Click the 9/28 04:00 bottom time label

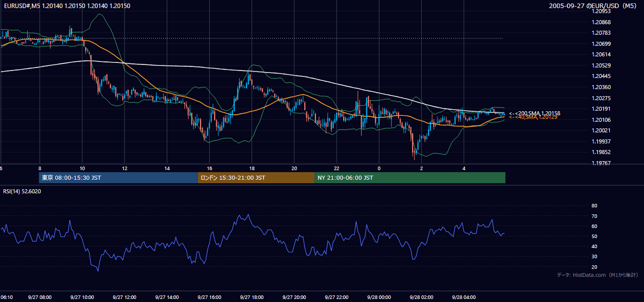464,297
